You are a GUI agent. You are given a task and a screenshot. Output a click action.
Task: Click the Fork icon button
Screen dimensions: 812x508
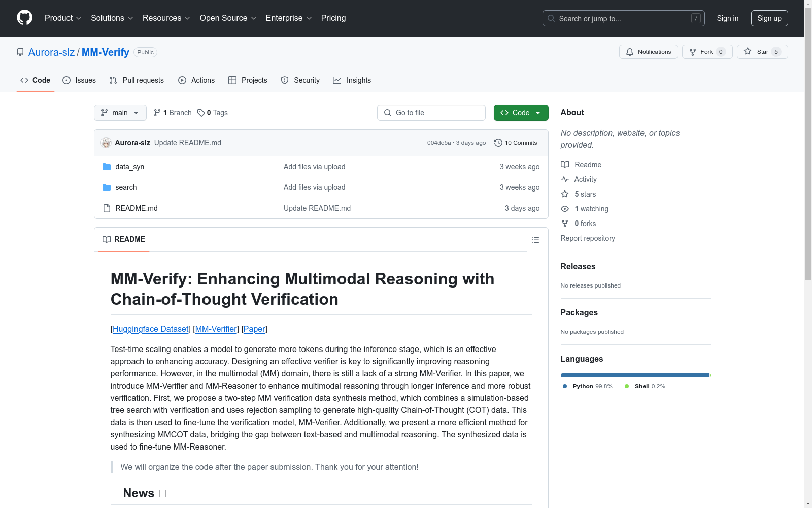tap(693, 52)
